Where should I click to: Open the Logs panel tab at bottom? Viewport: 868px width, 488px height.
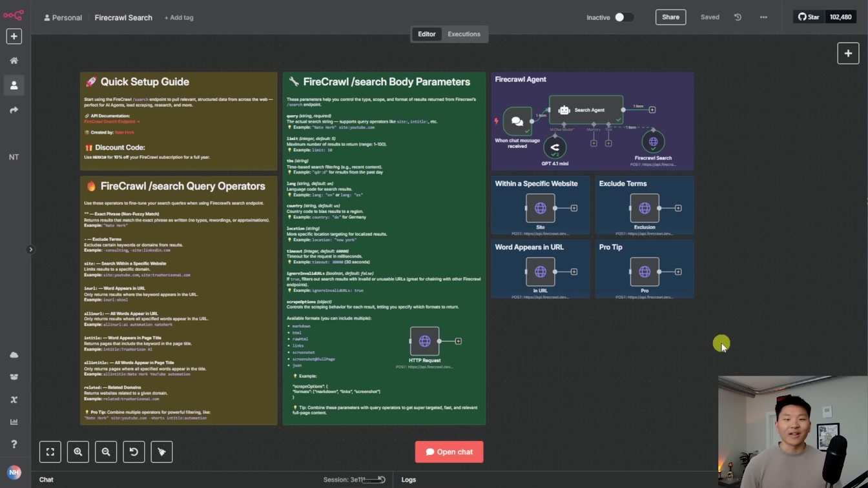pos(409,480)
